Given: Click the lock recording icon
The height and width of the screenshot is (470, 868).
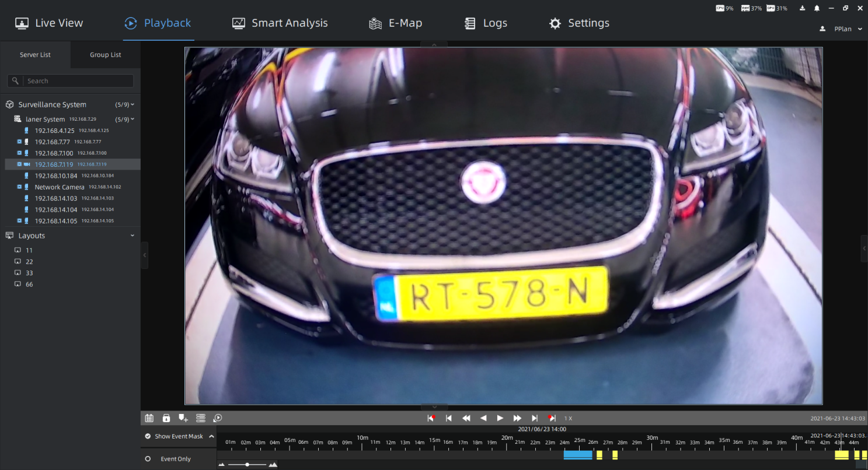Looking at the screenshot, I should click(166, 418).
